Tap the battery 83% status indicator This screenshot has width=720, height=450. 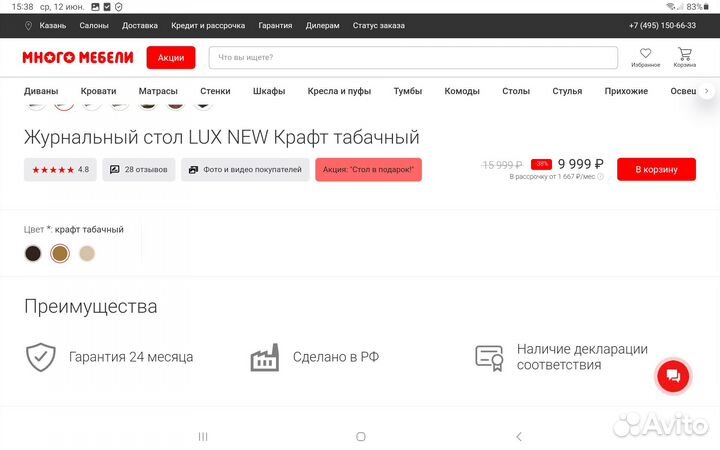point(697,7)
